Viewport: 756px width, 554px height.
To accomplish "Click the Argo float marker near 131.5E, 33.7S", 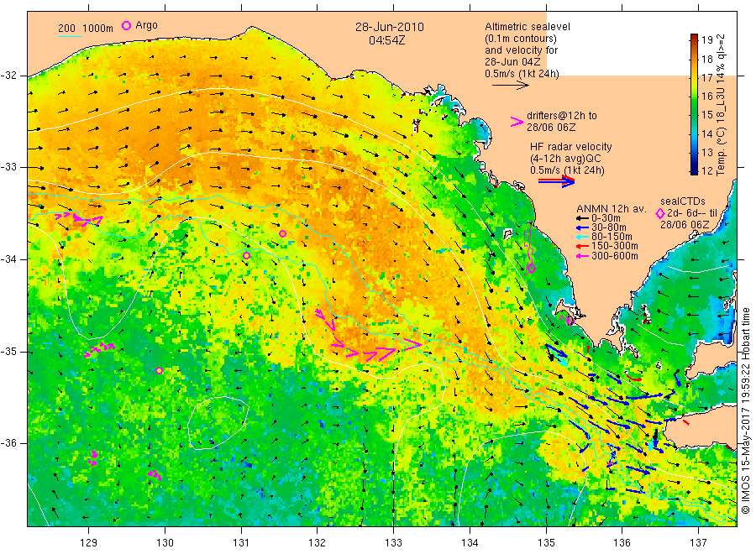I will click(282, 233).
